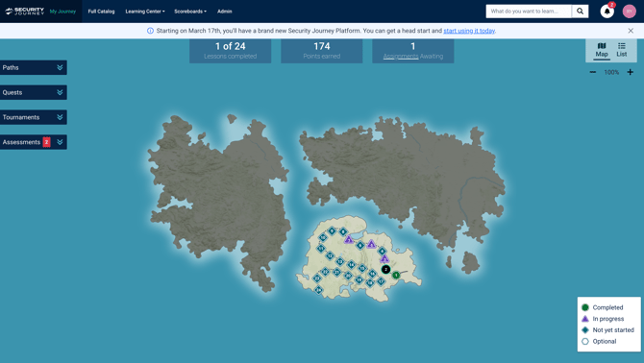
Task: Go to My Journey
Action: point(62,12)
